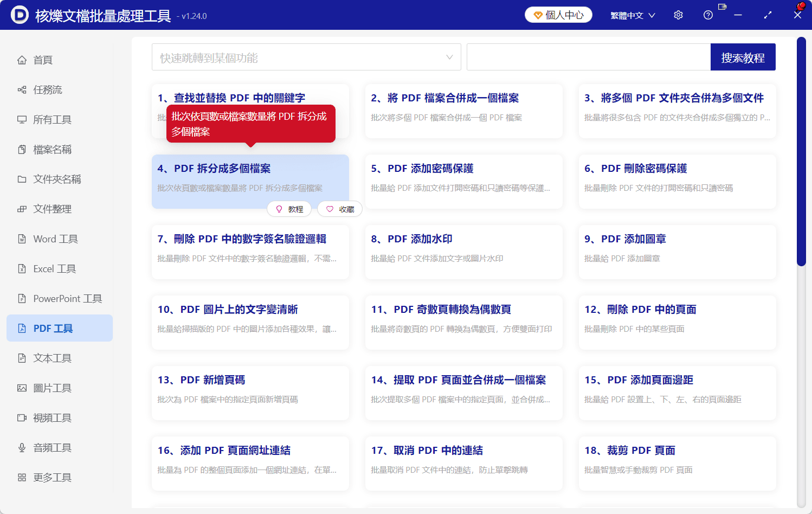Select 檔案名稱 label in sidebar
This screenshot has height=514, width=812.
[x=53, y=149]
